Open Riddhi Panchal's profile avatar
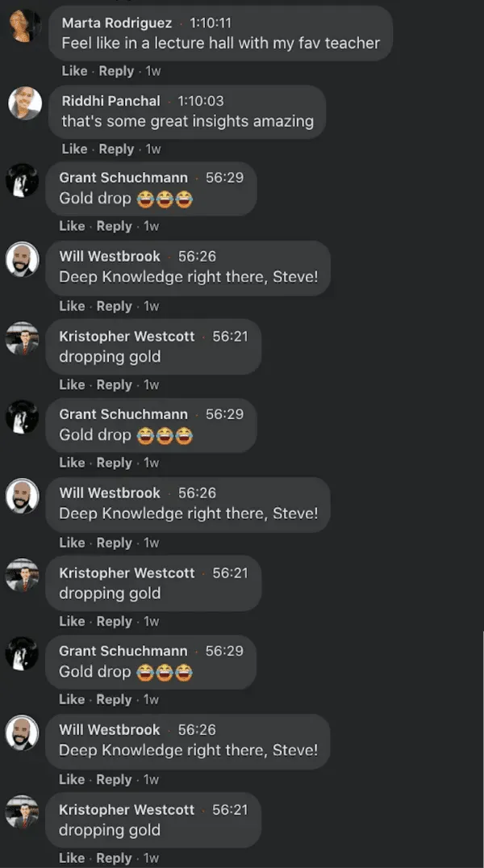484x868 pixels. tap(25, 103)
